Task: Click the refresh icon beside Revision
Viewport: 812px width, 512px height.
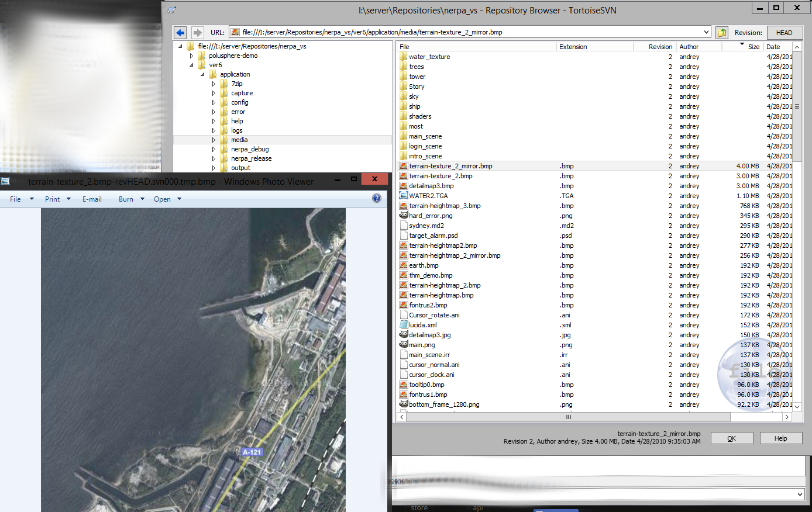Action: [x=722, y=33]
